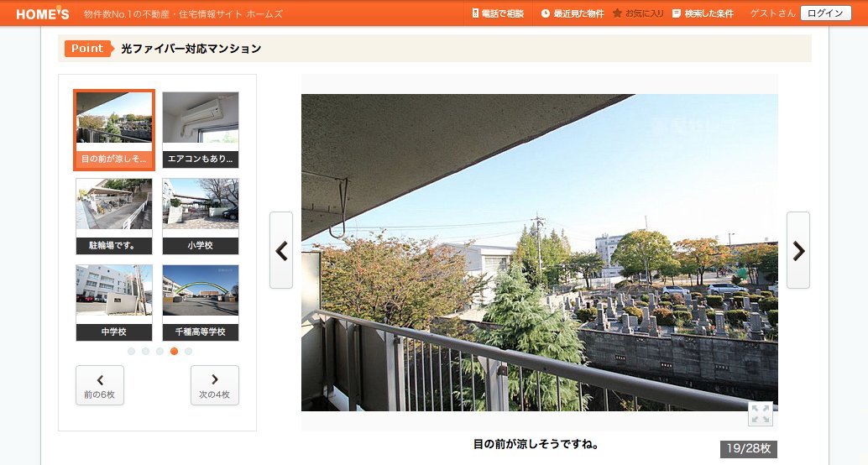Click the caption 目の前が涼しそうですね。
The height and width of the screenshot is (465, 868).
click(x=536, y=444)
